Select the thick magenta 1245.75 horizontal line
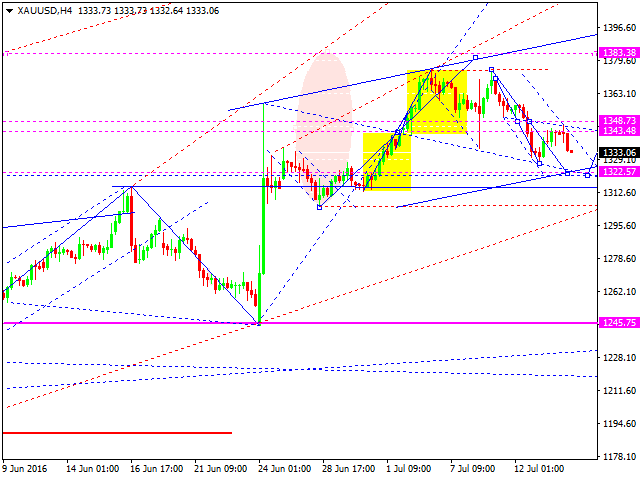Screen dimensions: 640x480 pos(300,323)
